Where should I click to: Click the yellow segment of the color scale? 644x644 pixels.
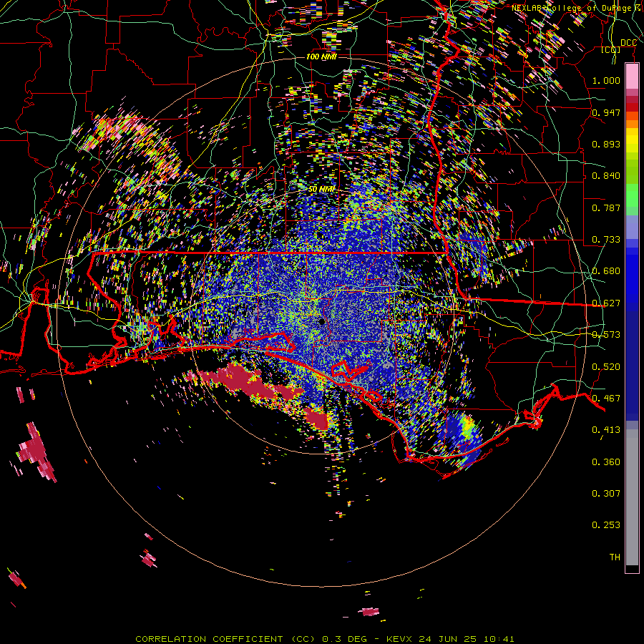coord(632,140)
